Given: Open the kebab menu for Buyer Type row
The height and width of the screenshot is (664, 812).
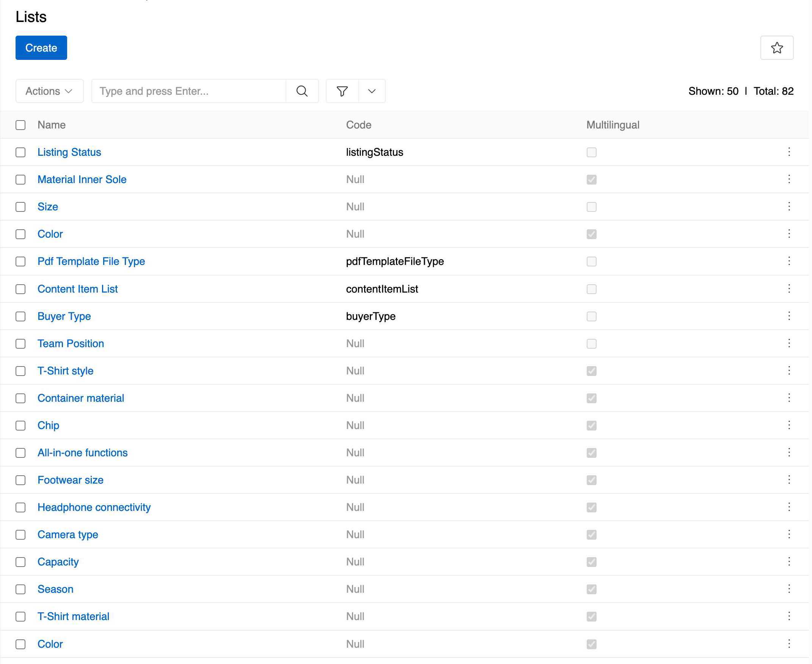Looking at the screenshot, I should pos(789,316).
